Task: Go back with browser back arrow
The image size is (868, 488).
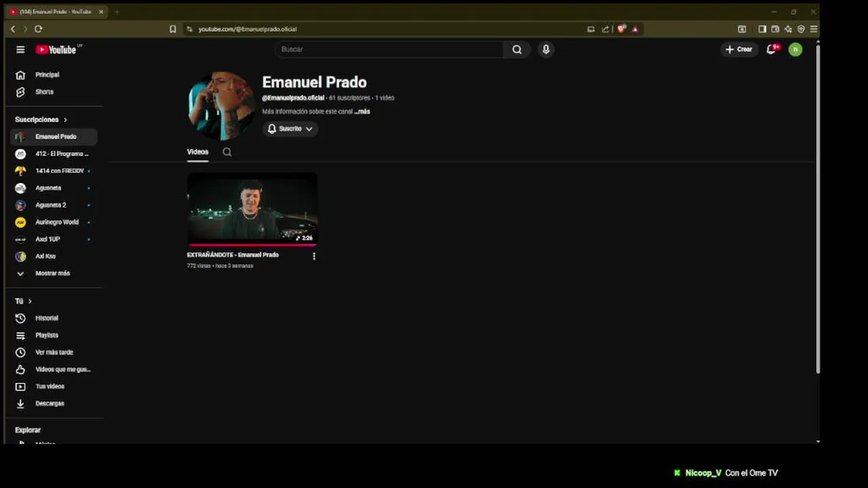Action: [13, 29]
